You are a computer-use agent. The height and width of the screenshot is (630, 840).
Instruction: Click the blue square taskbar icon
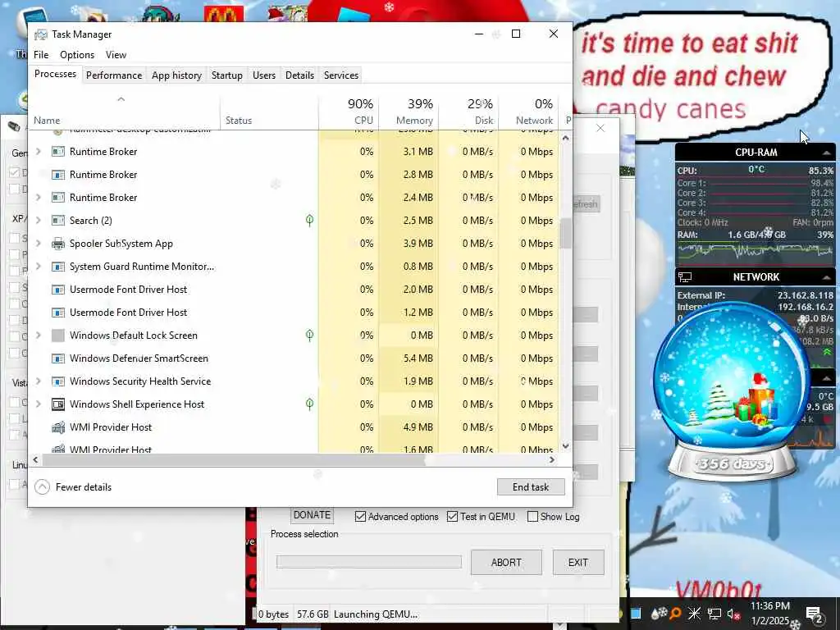coord(636,614)
